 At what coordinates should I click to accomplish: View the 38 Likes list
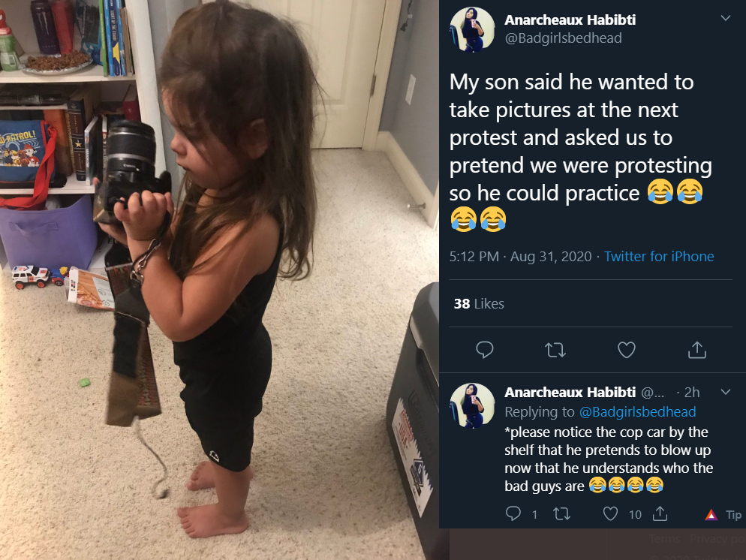click(x=479, y=303)
